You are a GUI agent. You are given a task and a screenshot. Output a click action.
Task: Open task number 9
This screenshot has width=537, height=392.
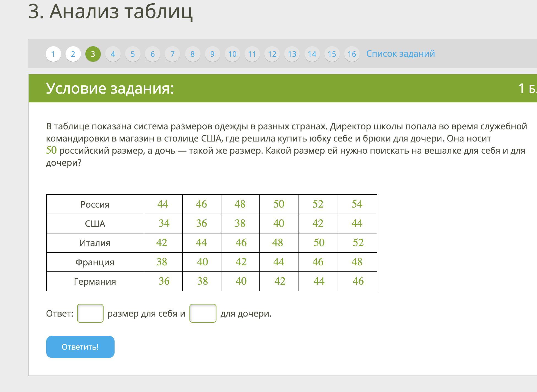[x=212, y=54]
